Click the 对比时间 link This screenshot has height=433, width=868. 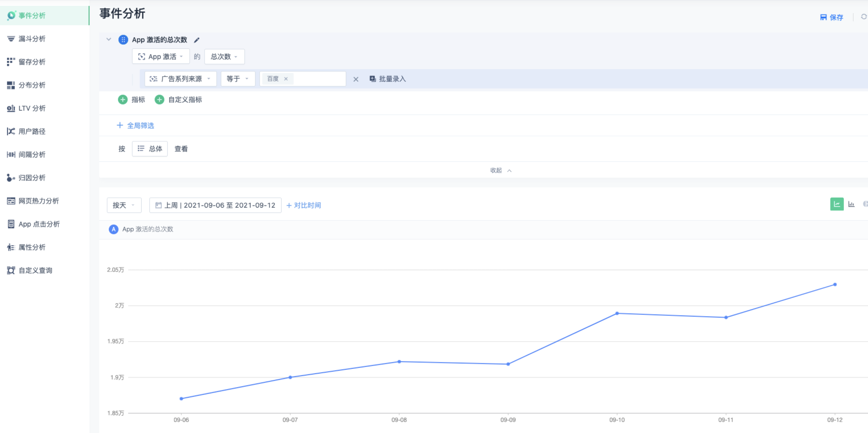point(304,205)
